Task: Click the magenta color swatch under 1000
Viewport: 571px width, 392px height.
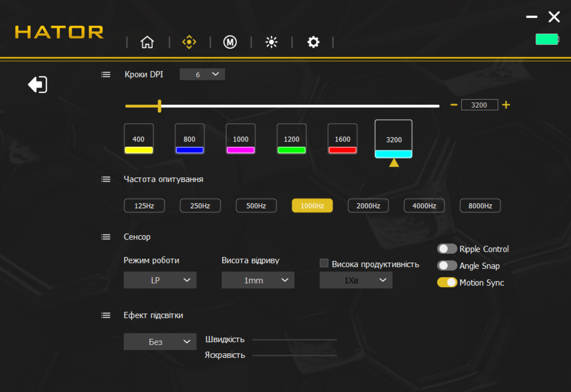Action: [241, 150]
